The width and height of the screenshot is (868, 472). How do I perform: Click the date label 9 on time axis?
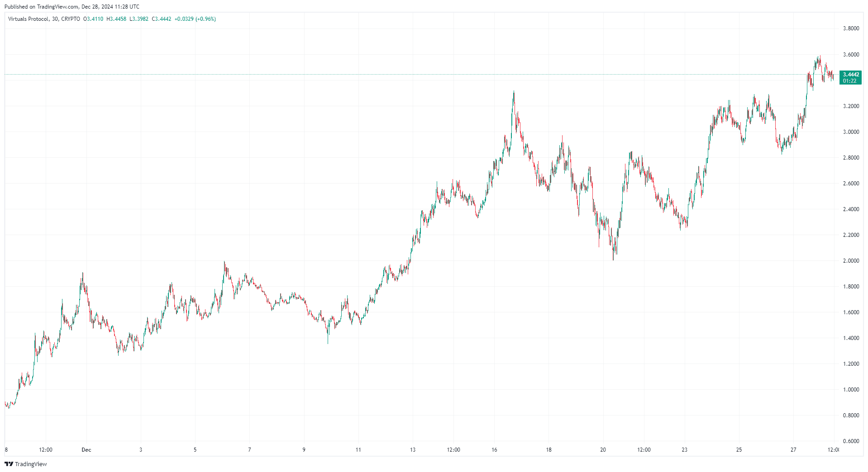304,450
